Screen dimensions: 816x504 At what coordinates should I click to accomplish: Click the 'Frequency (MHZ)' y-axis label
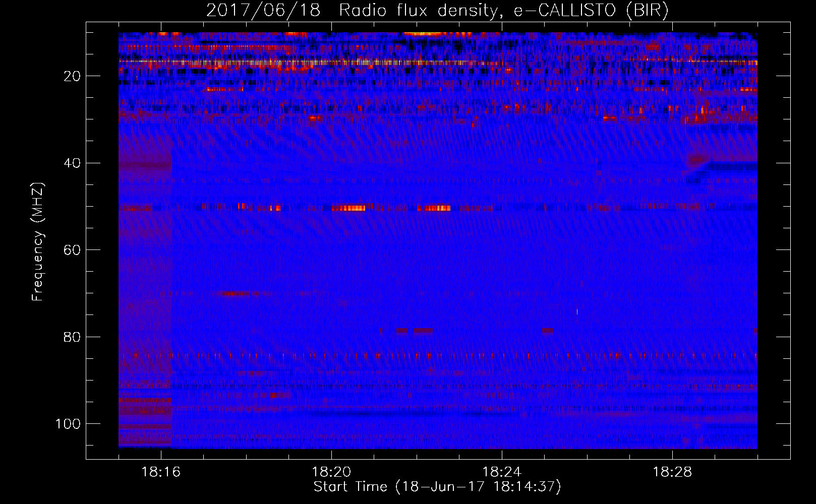38,242
